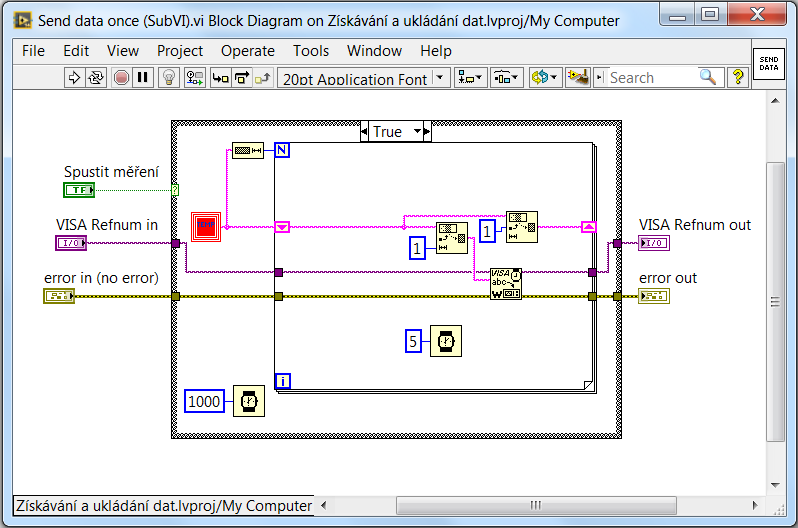Select String Length function node

pyautogui.click(x=248, y=150)
